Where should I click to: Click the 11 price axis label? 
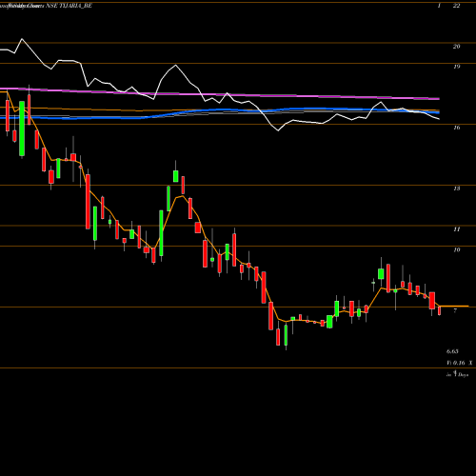click(x=456, y=229)
